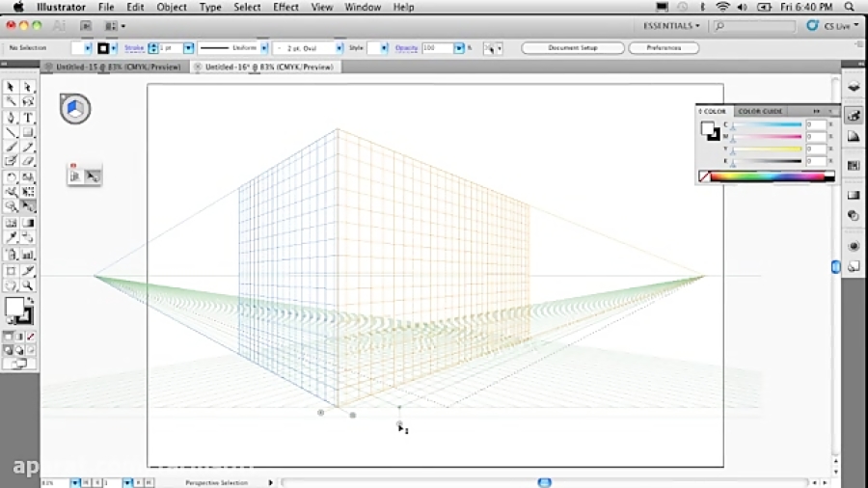Switch to the COLOR GUIDE panel tab
The height and width of the screenshot is (488, 868).
(x=760, y=111)
